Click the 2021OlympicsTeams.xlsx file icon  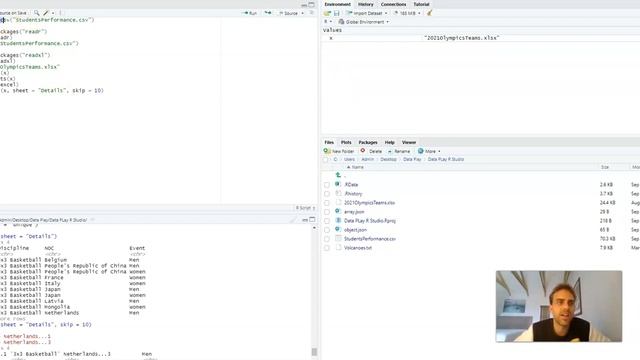coord(338,202)
